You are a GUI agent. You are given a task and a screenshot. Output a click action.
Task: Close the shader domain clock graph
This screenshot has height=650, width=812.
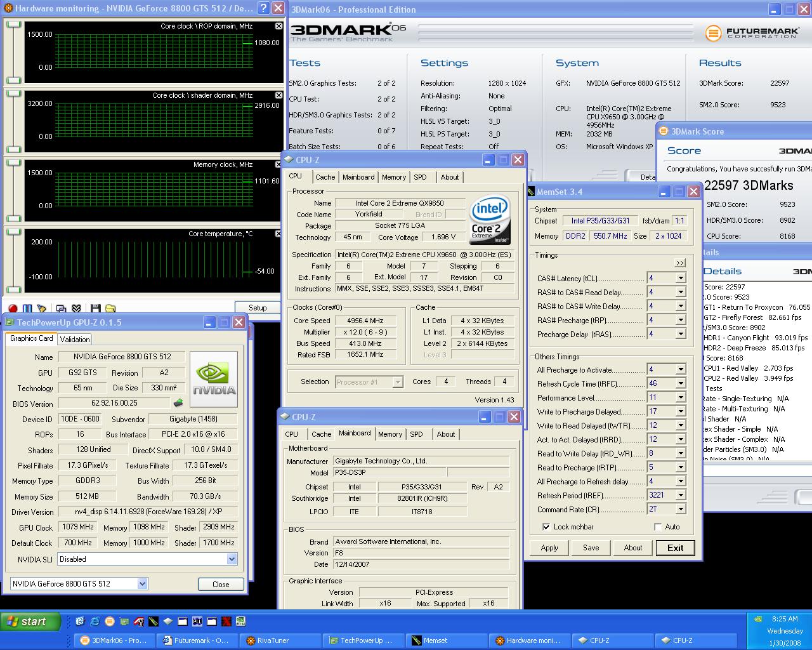(x=278, y=95)
